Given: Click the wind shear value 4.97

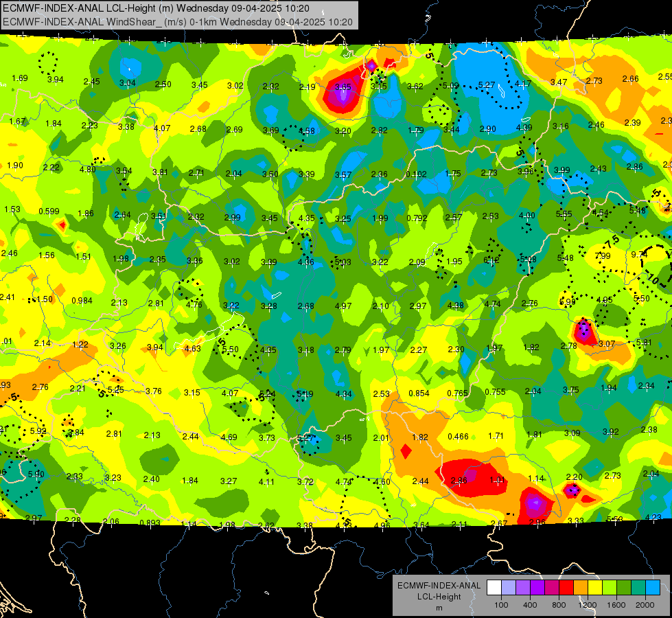Looking at the screenshot, I should coord(343,306).
